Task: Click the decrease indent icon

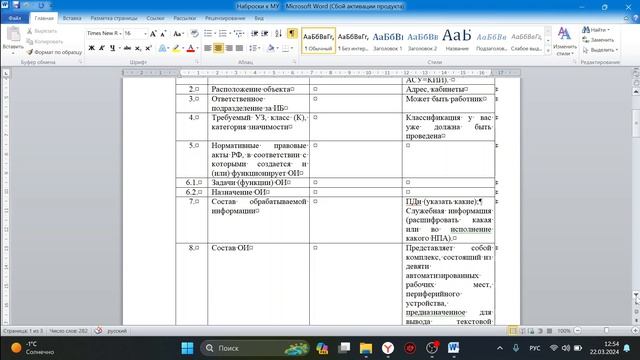Action: point(255,33)
